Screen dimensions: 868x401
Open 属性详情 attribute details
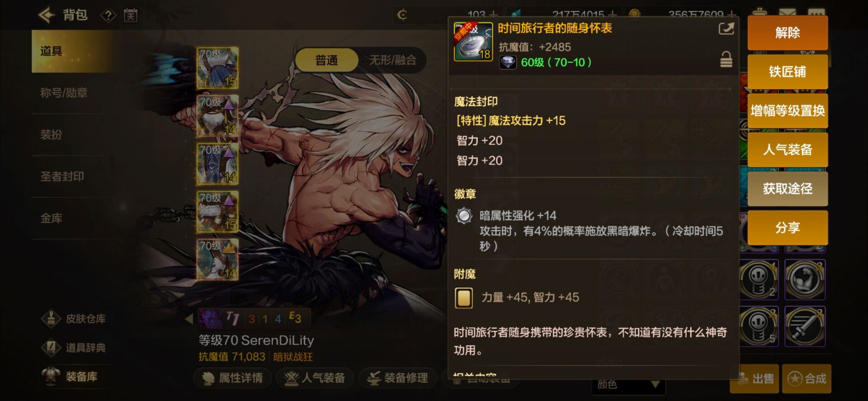coord(233,378)
